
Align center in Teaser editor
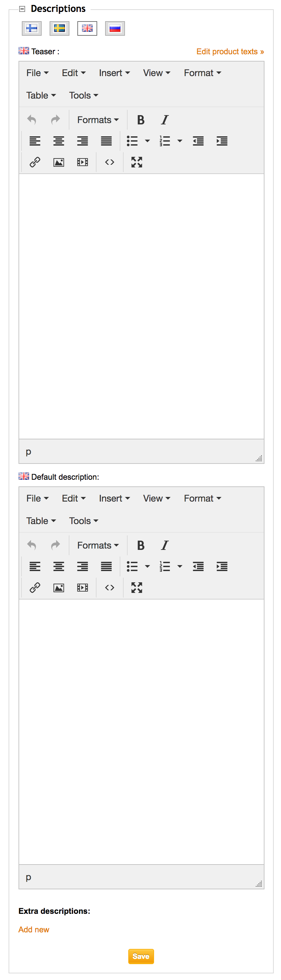(x=59, y=141)
